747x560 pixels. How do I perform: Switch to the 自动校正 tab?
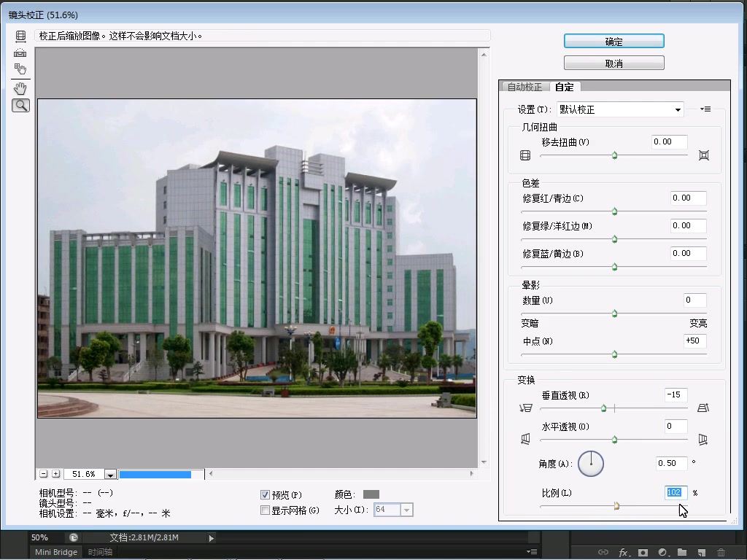coord(525,86)
